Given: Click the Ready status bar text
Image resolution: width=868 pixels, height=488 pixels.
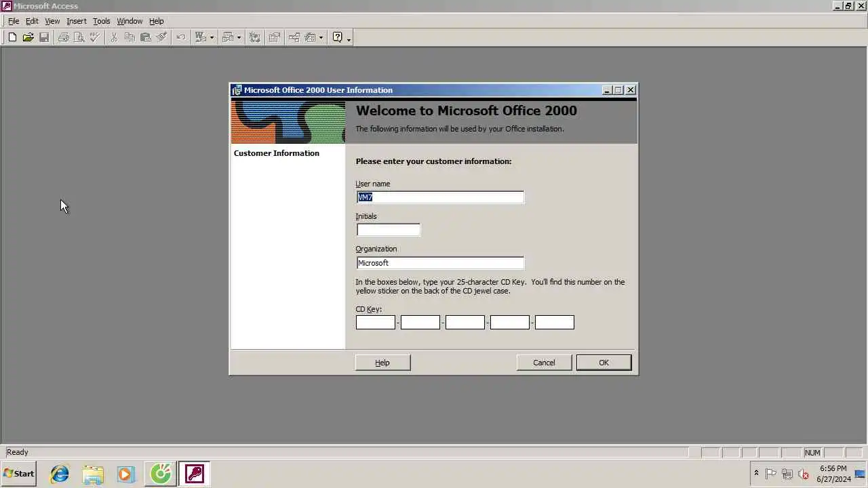Looking at the screenshot, I should [18, 452].
